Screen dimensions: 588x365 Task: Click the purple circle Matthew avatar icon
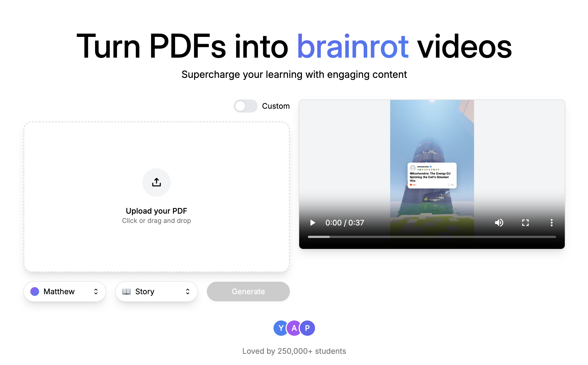click(x=35, y=291)
